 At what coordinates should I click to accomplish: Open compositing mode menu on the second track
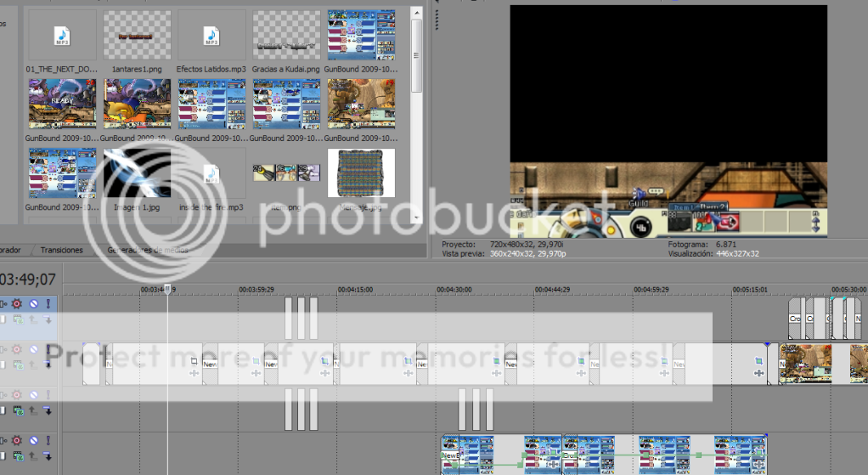pyautogui.click(x=19, y=365)
